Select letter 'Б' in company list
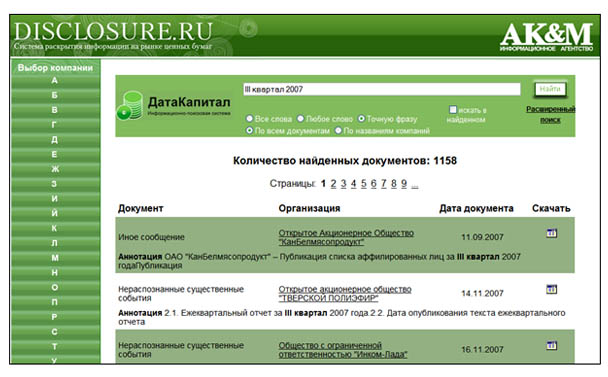This screenshot has width=608, height=377. point(55,95)
